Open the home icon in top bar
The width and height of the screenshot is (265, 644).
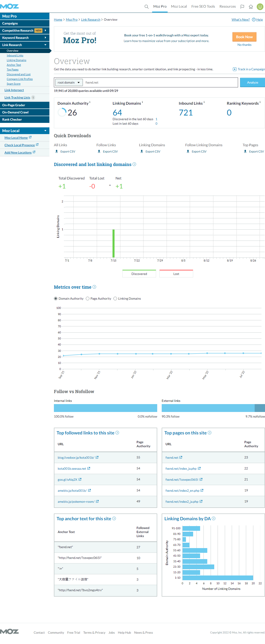pos(251,7)
